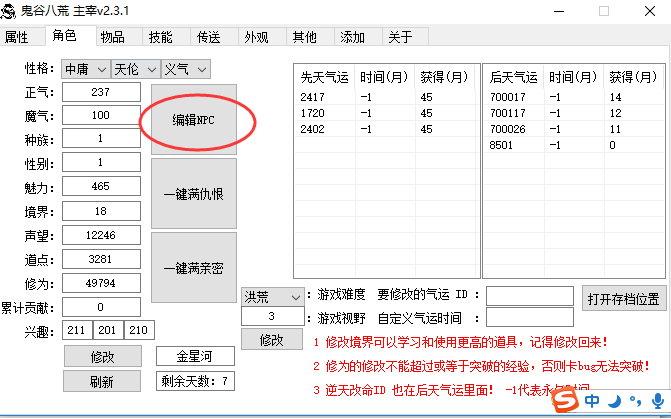The image size is (671, 419).
Task: Click the 打开存档位置 button
Action: pyautogui.click(x=624, y=298)
